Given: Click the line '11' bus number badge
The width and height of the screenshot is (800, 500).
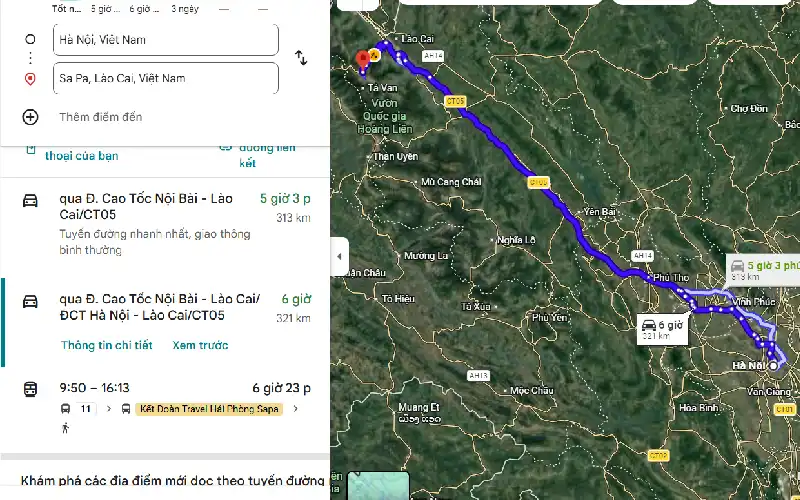Looking at the screenshot, I should 86,409.
